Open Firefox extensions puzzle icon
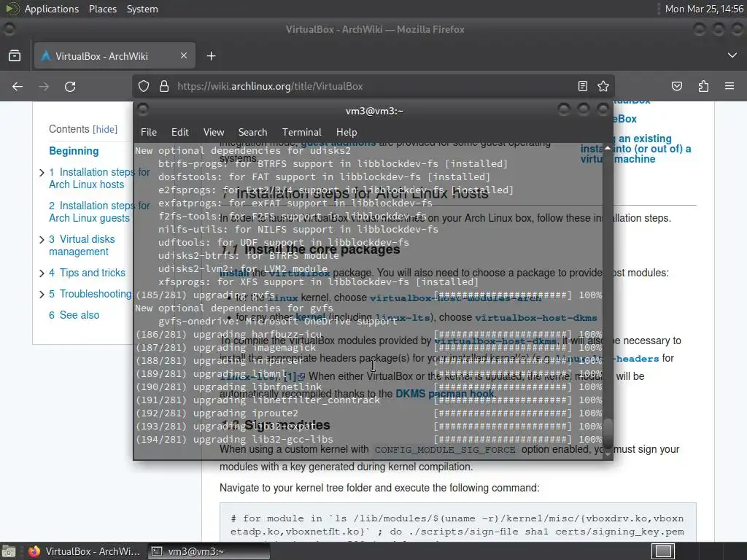 [x=703, y=86]
